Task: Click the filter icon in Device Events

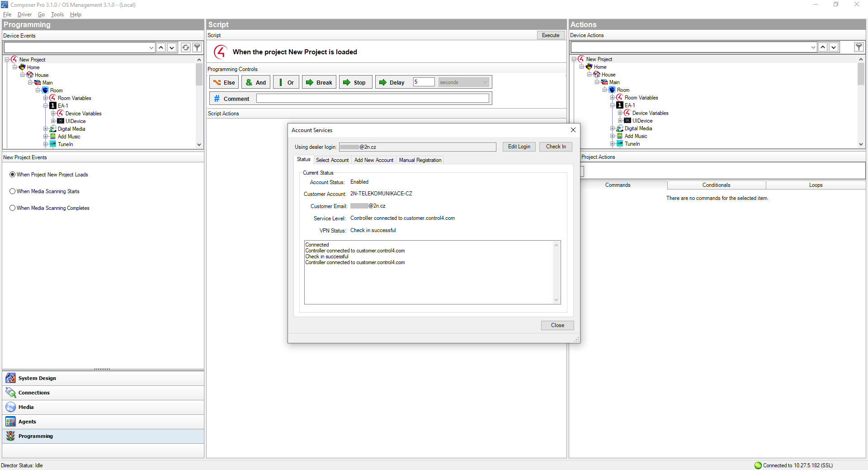Action: click(x=197, y=47)
